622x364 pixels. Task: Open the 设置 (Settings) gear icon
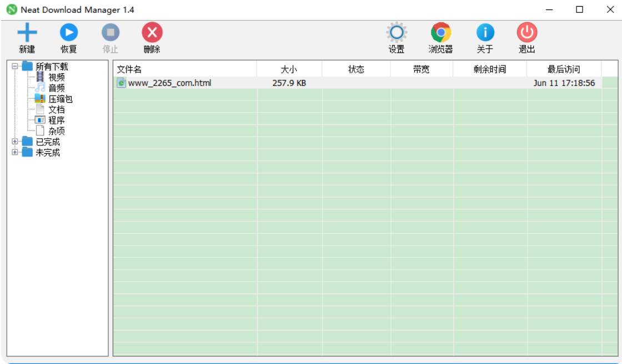coord(396,33)
